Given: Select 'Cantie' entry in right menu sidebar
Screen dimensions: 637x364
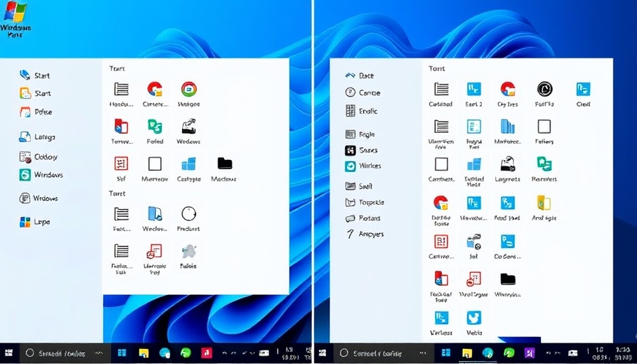Looking at the screenshot, I should pos(363,92).
